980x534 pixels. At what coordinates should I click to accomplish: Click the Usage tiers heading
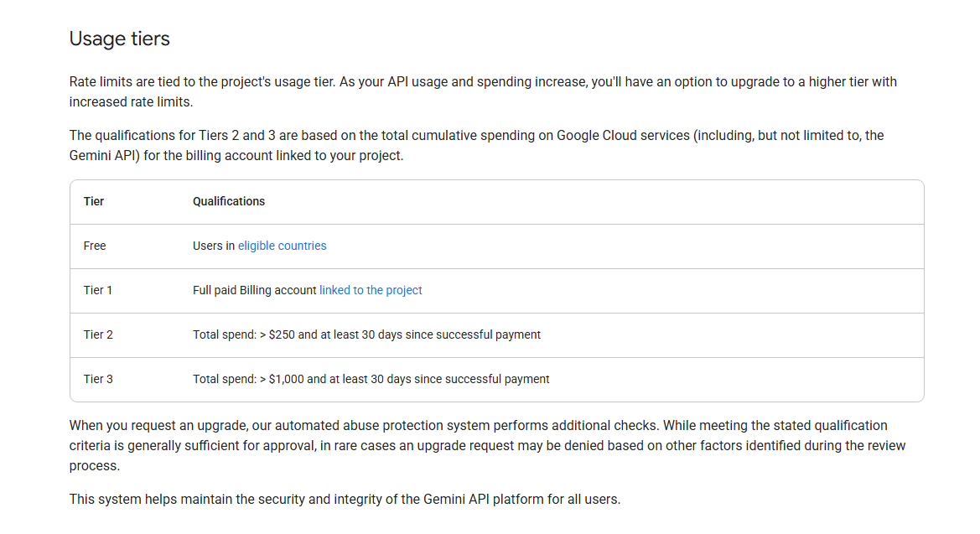click(x=119, y=39)
